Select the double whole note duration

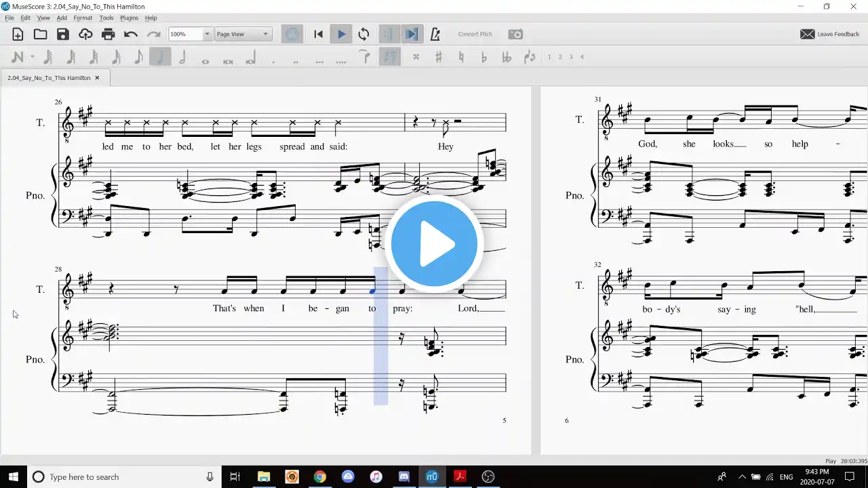tap(228, 61)
